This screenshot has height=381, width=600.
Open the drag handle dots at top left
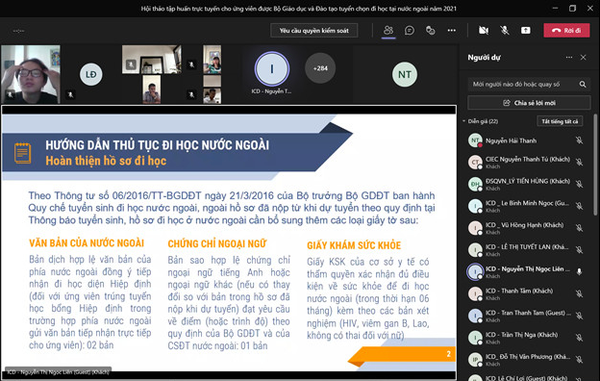pyautogui.click(x=18, y=31)
